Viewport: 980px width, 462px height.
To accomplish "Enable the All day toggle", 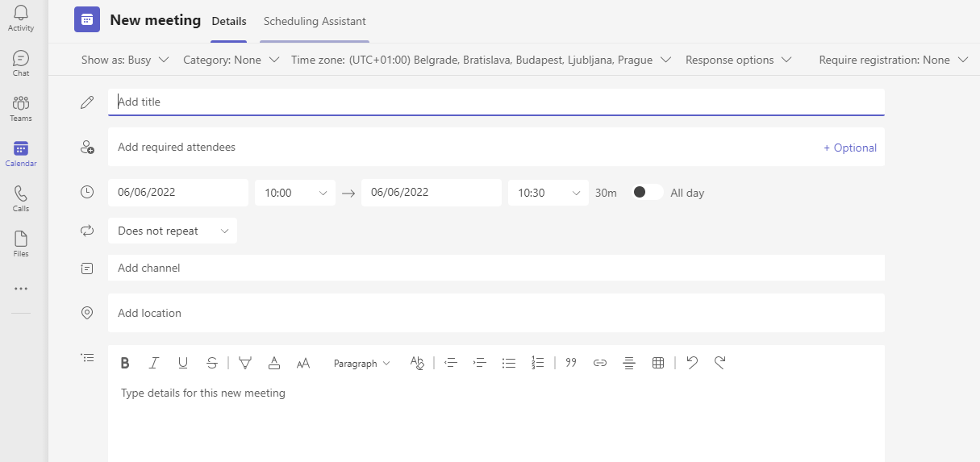I will (x=648, y=193).
